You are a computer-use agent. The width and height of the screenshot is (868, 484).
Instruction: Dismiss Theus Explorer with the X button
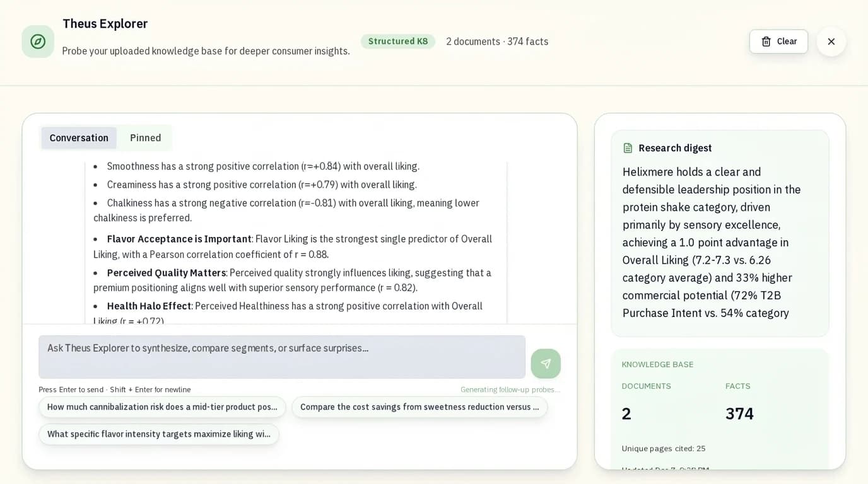[831, 41]
